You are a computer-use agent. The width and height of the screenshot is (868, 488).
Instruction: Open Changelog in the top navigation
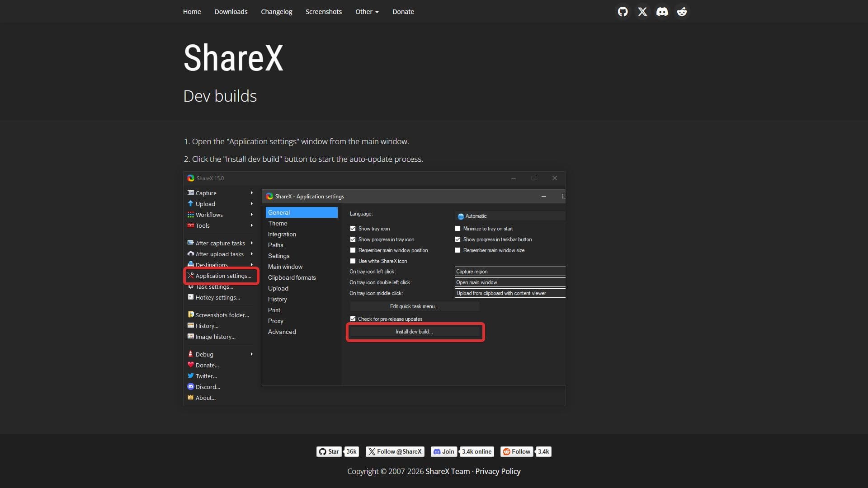click(276, 12)
